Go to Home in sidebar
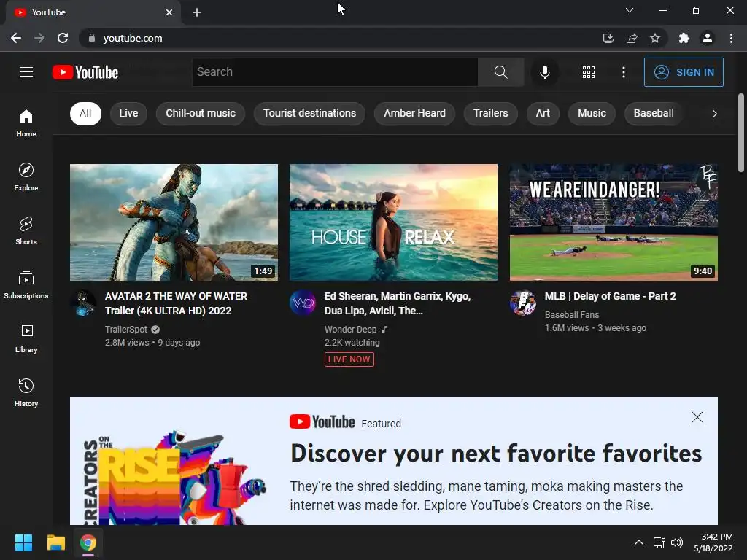This screenshot has height=560, width=747. coord(26,122)
